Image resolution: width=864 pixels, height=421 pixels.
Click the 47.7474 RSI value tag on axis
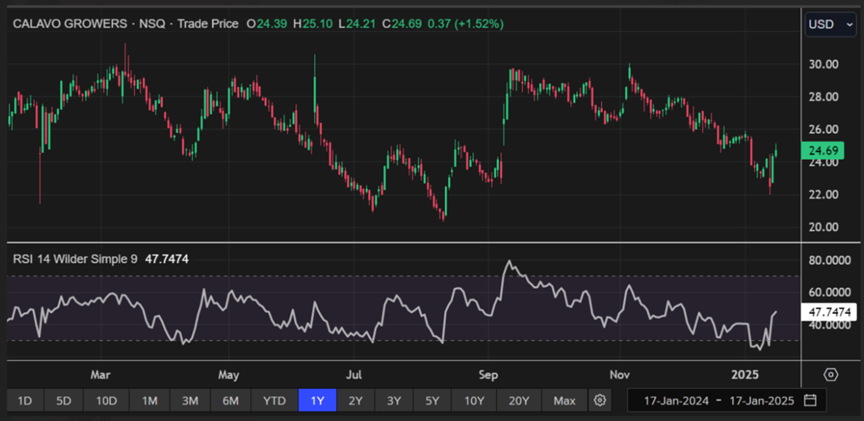click(x=827, y=312)
